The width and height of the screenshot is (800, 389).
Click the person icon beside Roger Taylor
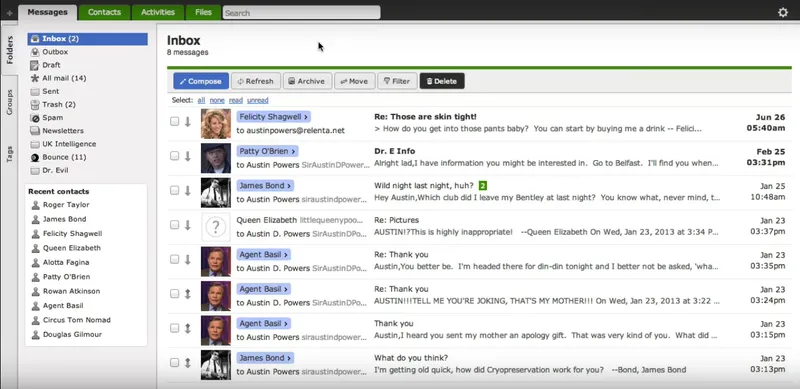(x=35, y=205)
